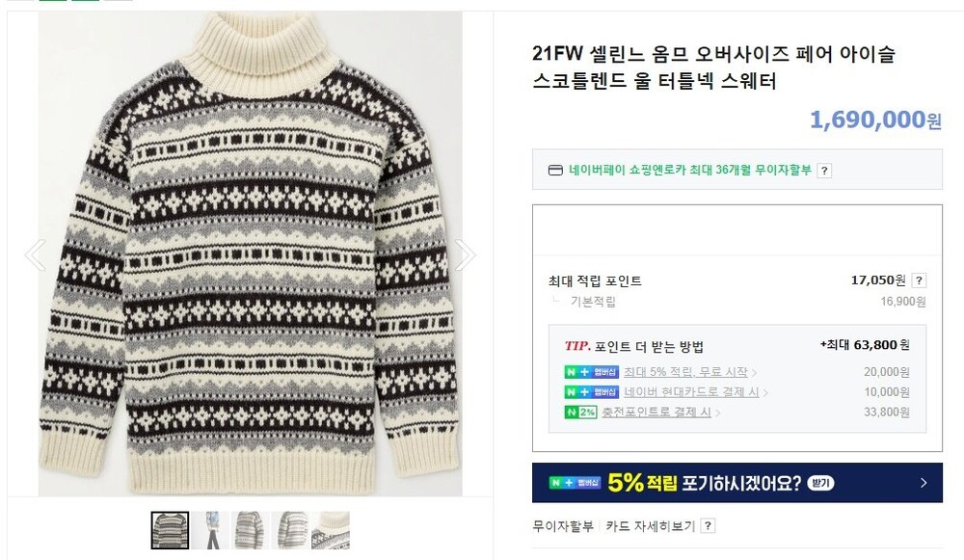Click the N+ membership badge beside 최대 5% 적립
Image resolution: width=964 pixels, height=560 pixels.
[x=592, y=372]
